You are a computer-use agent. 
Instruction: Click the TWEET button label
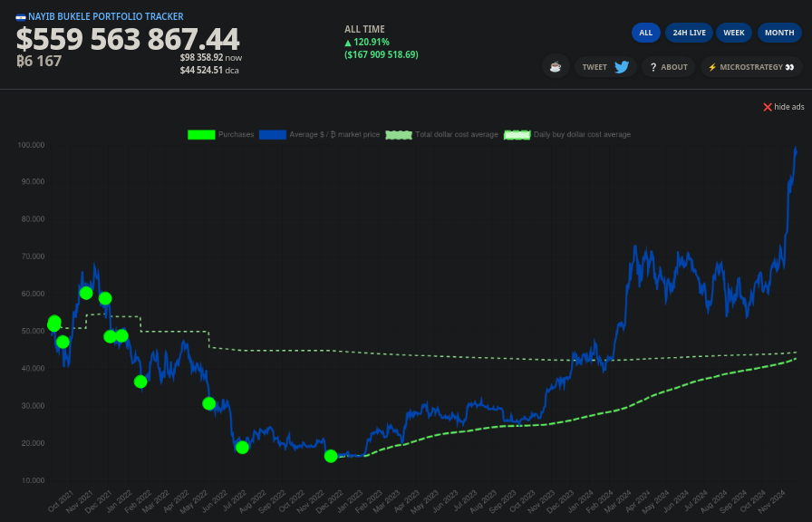click(594, 67)
